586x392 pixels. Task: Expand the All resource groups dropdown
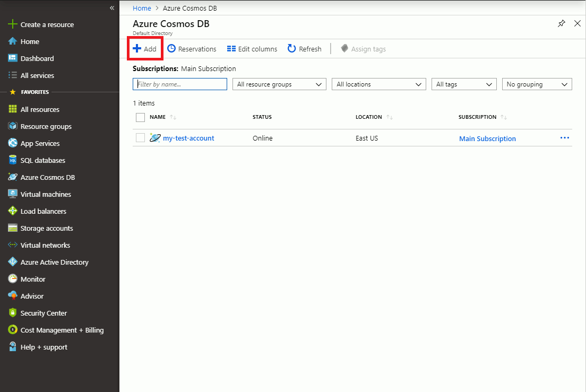(279, 84)
